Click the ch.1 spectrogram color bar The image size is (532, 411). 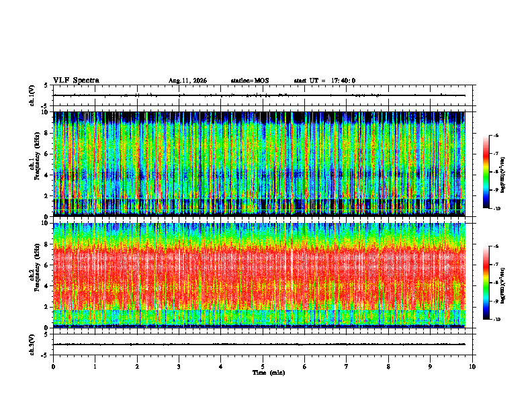tap(486, 172)
